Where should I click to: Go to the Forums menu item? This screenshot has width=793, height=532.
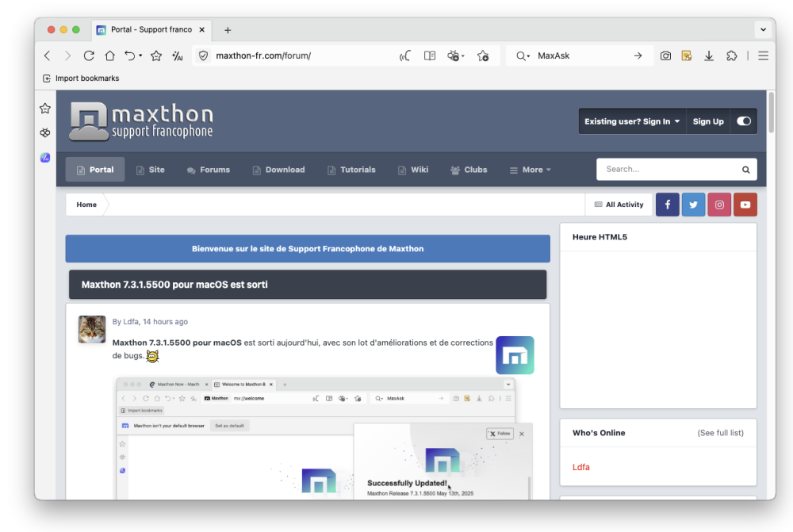point(209,170)
